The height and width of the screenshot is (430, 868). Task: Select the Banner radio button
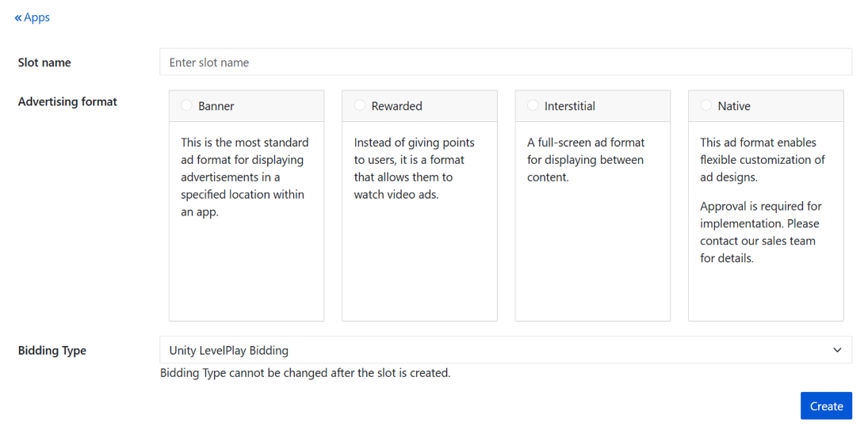click(187, 105)
